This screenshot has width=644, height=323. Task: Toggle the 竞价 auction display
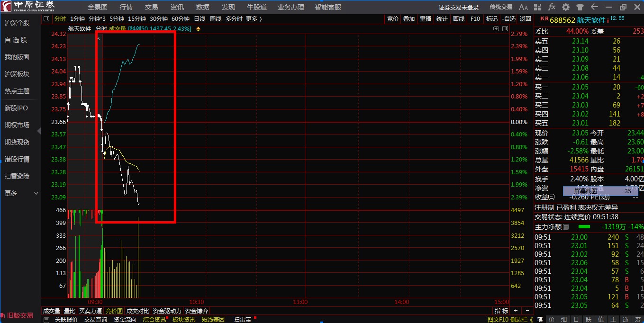click(x=392, y=19)
